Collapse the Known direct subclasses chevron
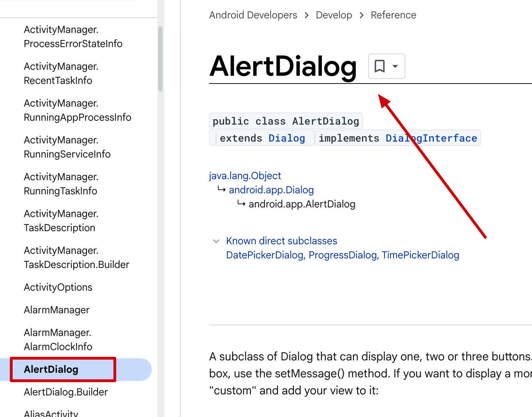Screen dimensions: 532x417 pyautogui.click(x=216, y=241)
